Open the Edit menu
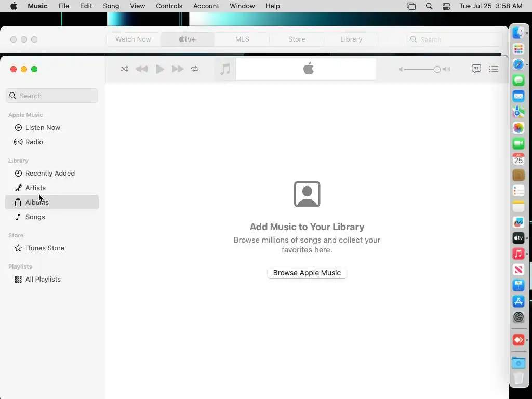This screenshot has width=532, height=399. (x=86, y=6)
